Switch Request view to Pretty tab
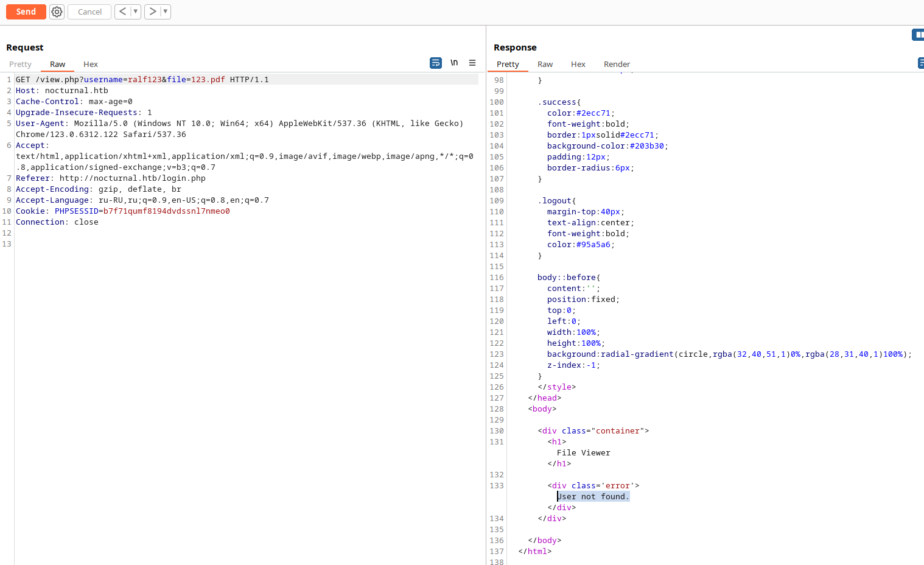Screen dimensions: 924x565 pyautogui.click(x=20, y=64)
